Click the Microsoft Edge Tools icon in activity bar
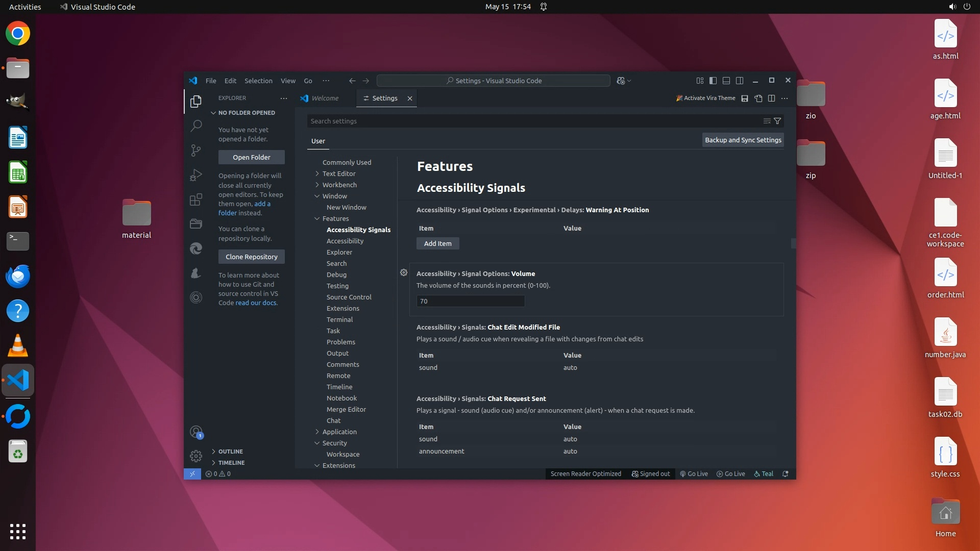980x551 pixels. coord(196,248)
